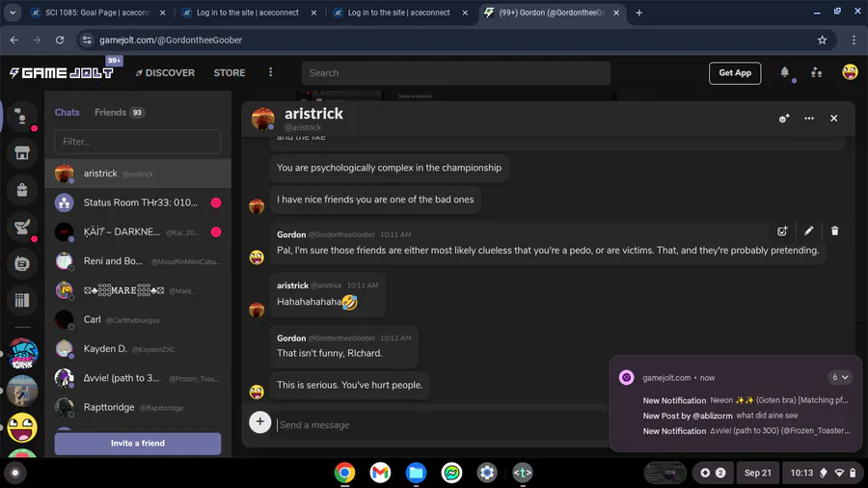Open the library icon in left sidebar
The height and width of the screenshot is (488, 868).
[x=22, y=300]
